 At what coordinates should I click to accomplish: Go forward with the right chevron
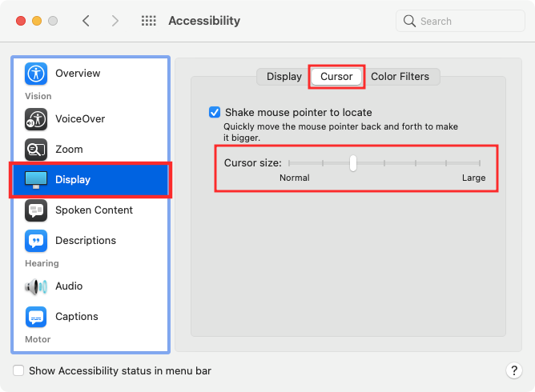click(115, 21)
